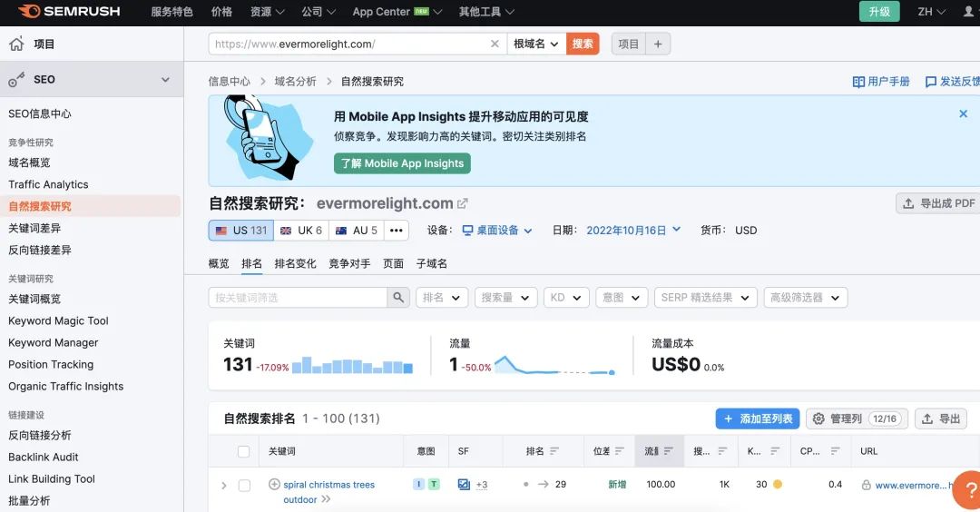Click add-keyword plus circle for spiral christmas trees
The image size is (980, 512).
[274, 484]
